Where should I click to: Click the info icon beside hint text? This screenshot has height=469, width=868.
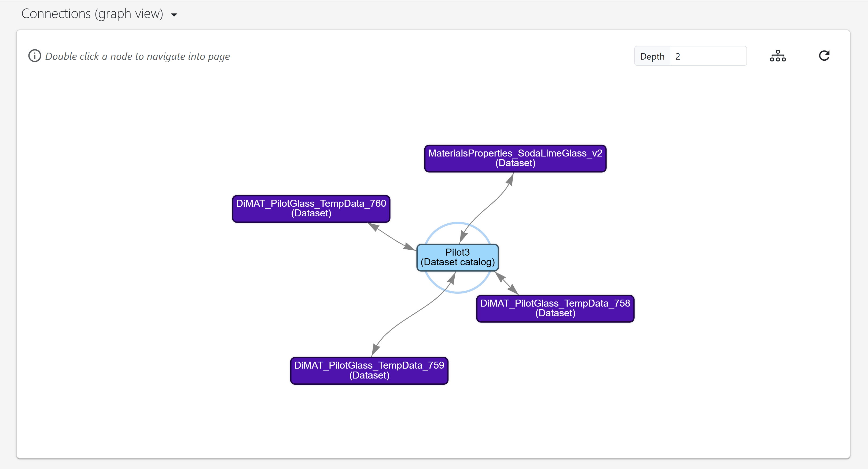tap(34, 56)
